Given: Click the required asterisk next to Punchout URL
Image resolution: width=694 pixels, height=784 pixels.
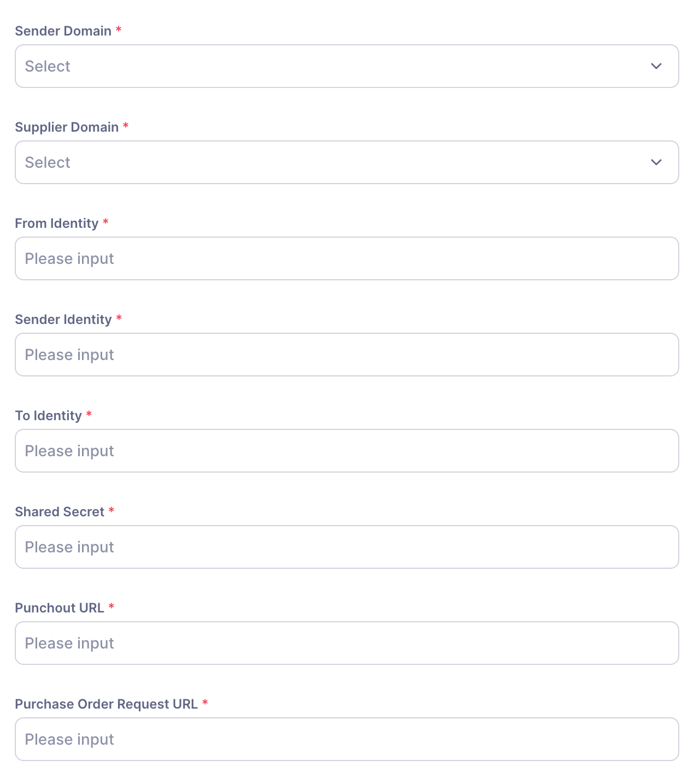Looking at the screenshot, I should coord(111,607).
